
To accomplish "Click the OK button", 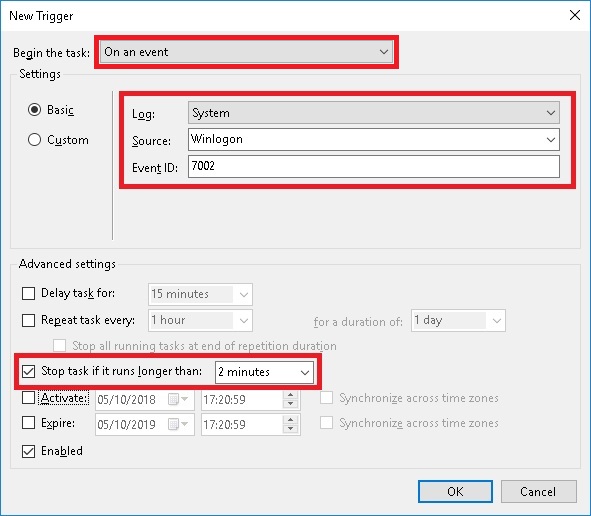I will [x=455, y=492].
